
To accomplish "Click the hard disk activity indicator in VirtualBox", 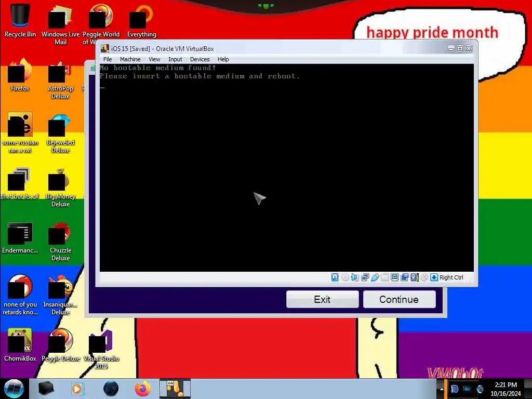I will pos(335,277).
